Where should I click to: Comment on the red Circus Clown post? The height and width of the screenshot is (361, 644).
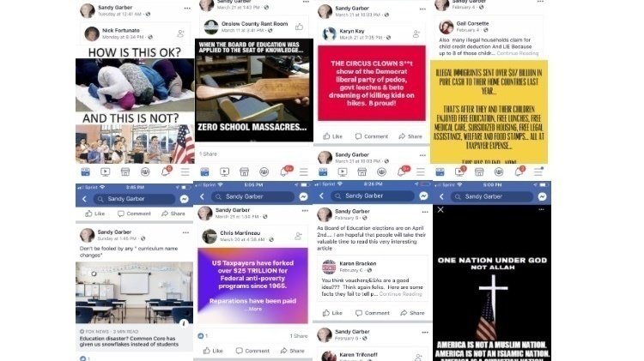point(372,136)
